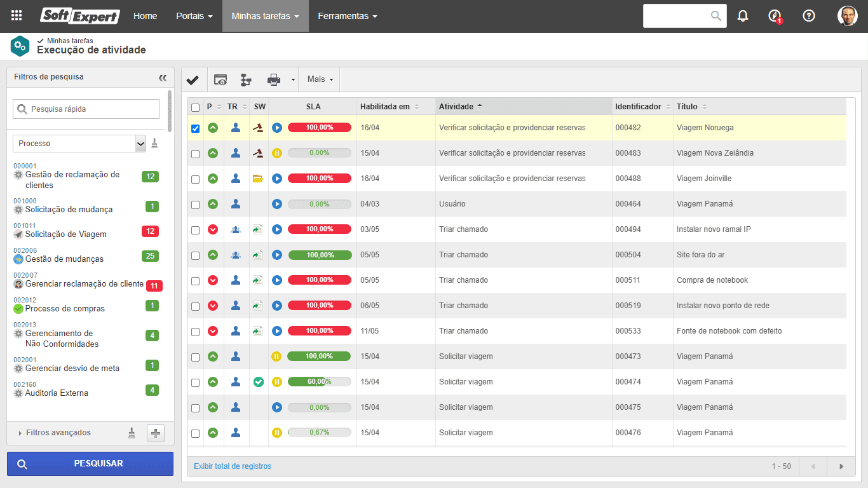868x488 pixels.
Task: Click gavel icon in Viagem Noruega row
Action: tap(258, 128)
